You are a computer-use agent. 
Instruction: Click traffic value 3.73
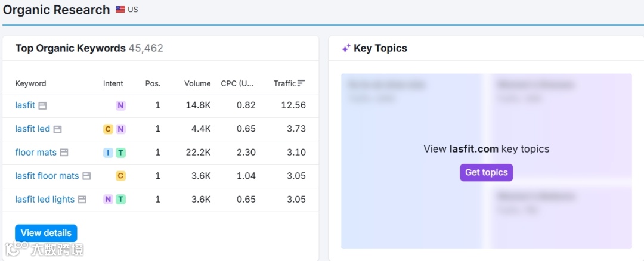[296, 129]
